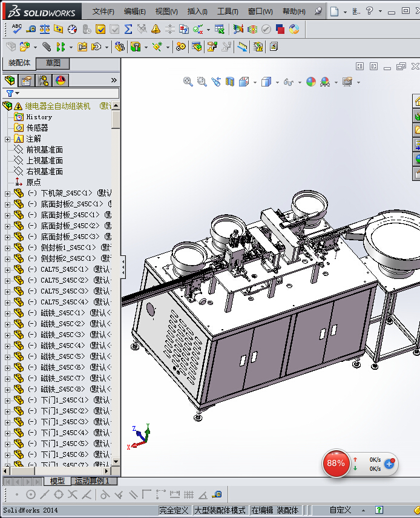Click the yellow warning triangle toolbar icon
Image resolution: width=420 pixels, height=518 pixels.
click(x=156, y=28)
